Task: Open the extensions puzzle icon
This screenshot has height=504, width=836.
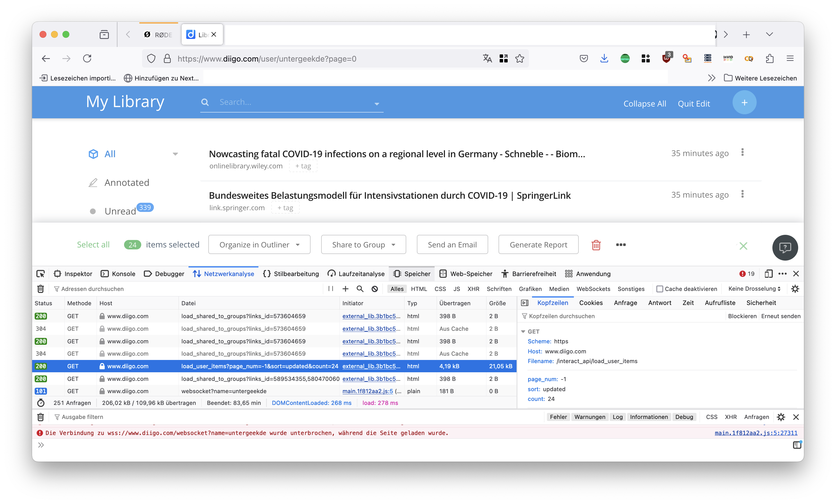Action: 770,59
